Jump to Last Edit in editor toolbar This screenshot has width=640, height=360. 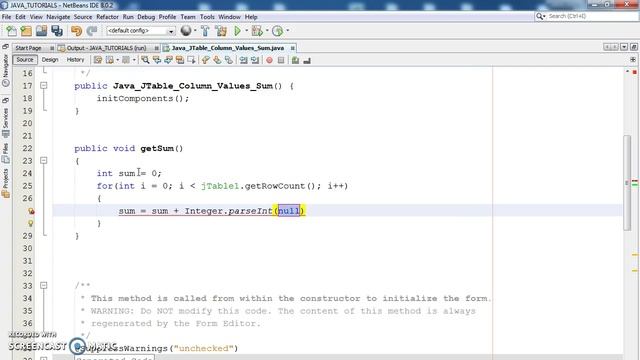(98, 60)
